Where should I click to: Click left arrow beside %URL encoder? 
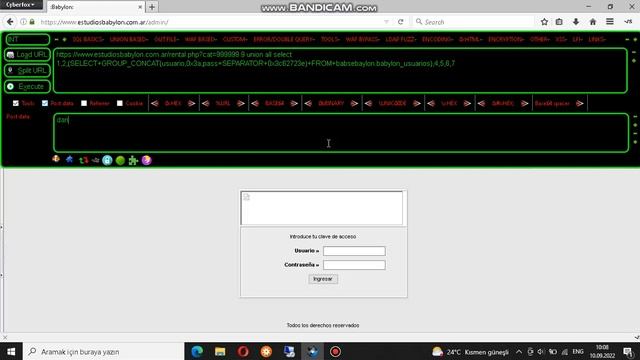pos(206,104)
